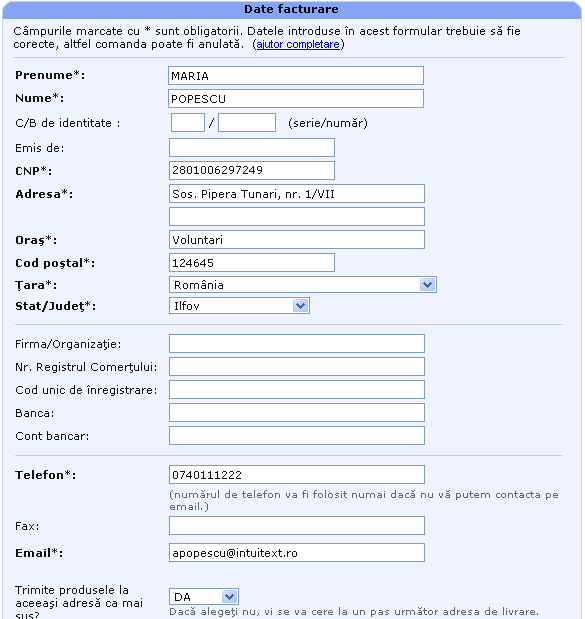The height and width of the screenshot is (619, 585).
Task: Open the DA shipping address dropdown
Action: coord(204,596)
